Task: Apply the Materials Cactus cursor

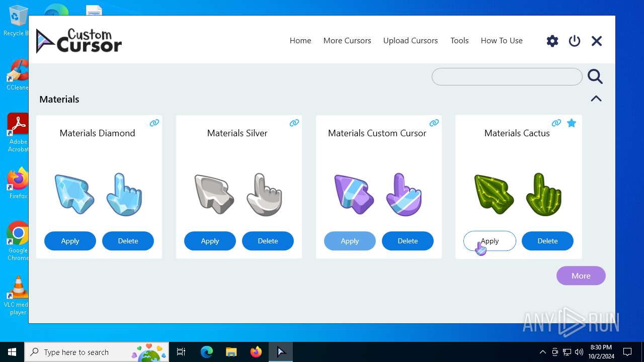Action: click(x=490, y=241)
